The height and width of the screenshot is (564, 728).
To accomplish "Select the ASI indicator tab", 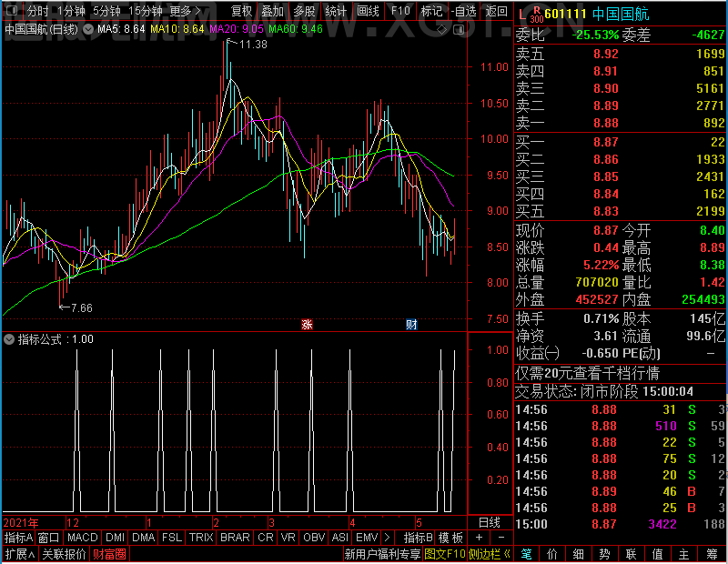I will click(x=339, y=538).
